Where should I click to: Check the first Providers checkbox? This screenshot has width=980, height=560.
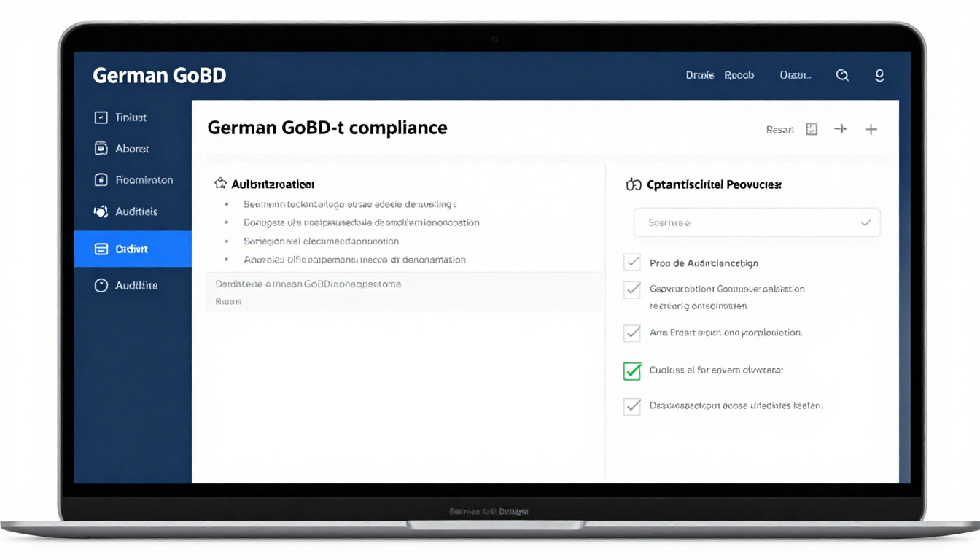(632, 262)
